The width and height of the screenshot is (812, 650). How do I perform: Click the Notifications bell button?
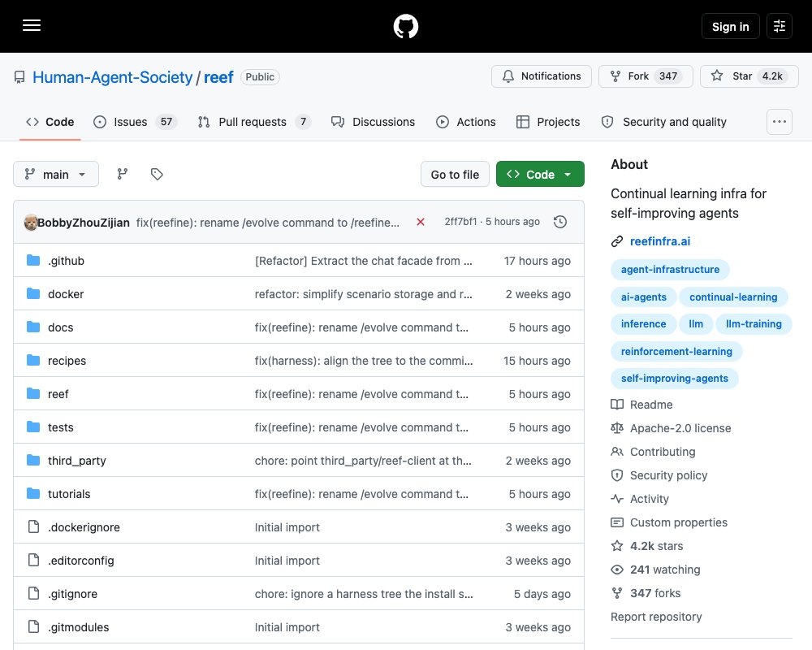pyautogui.click(x=541, y=76)
